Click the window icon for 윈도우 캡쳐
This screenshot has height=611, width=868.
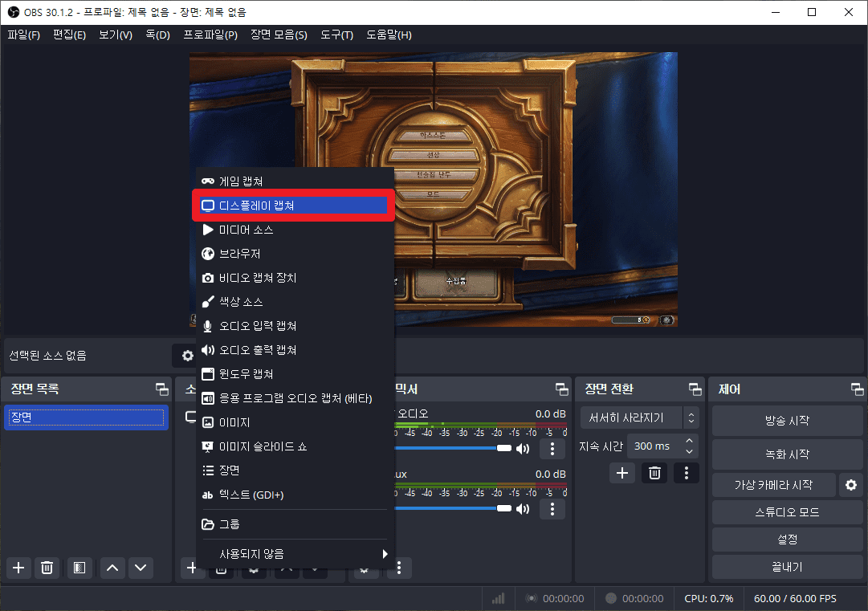coord(208,374)
